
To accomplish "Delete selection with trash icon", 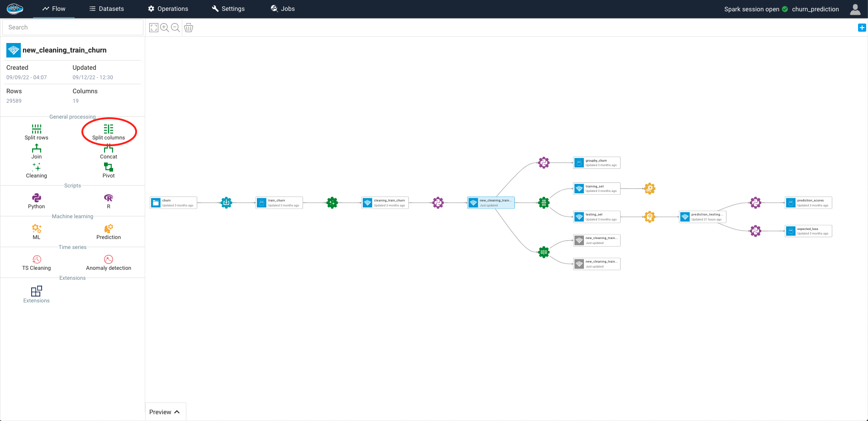I will (189, 28).
